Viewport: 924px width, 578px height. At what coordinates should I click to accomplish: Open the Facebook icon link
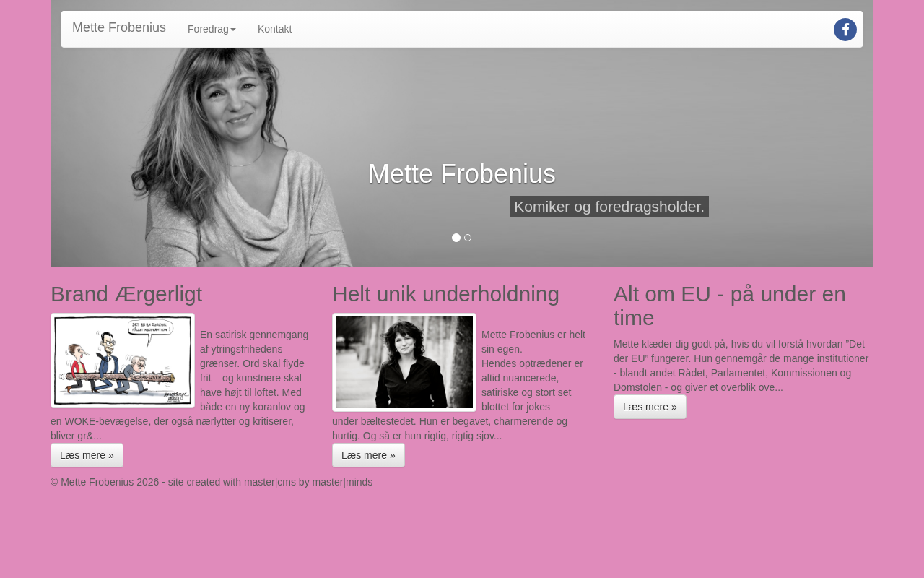coord(845,30)
